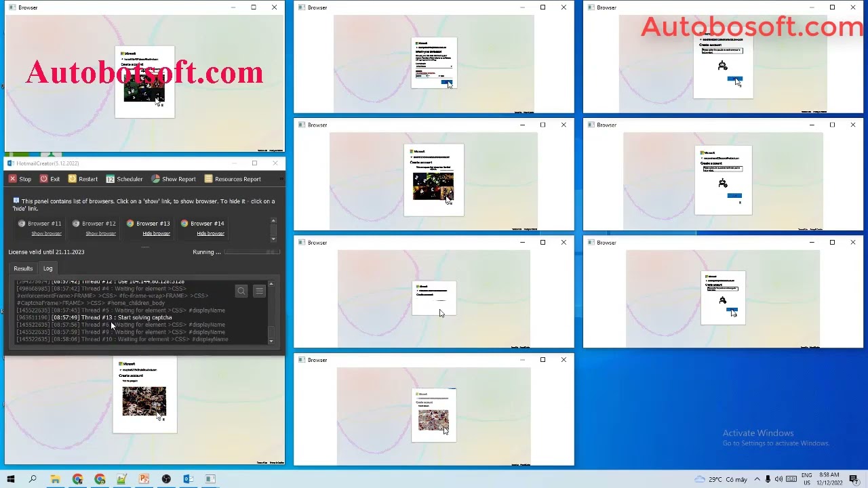Open the volume speaker control
868x488 pixels.
[778, 479]
